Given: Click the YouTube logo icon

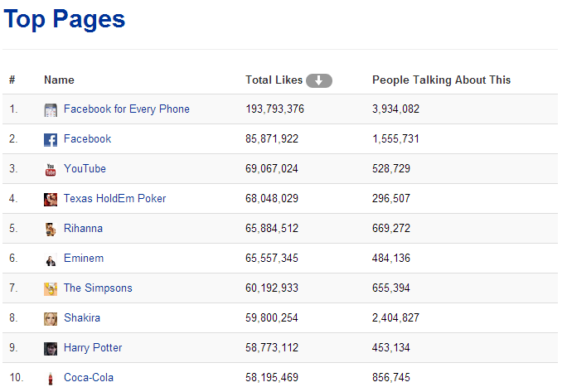Looking at the screenshot, I should tap(51, 169).
